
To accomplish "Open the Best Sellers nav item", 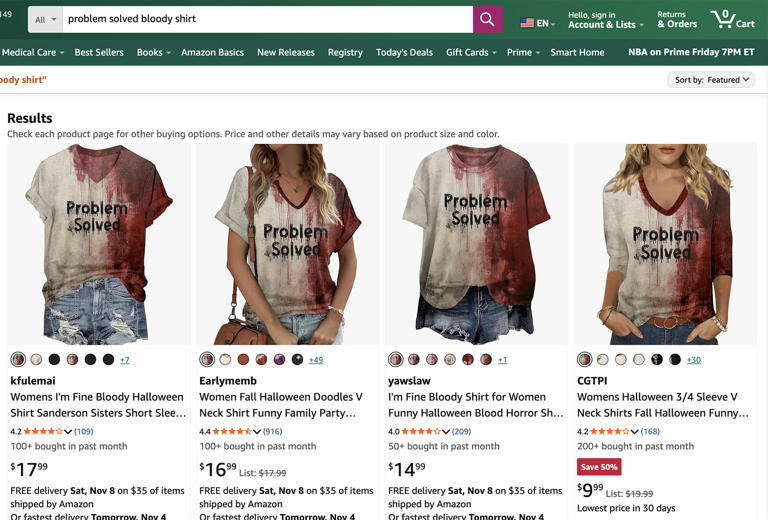I will 99,52.
